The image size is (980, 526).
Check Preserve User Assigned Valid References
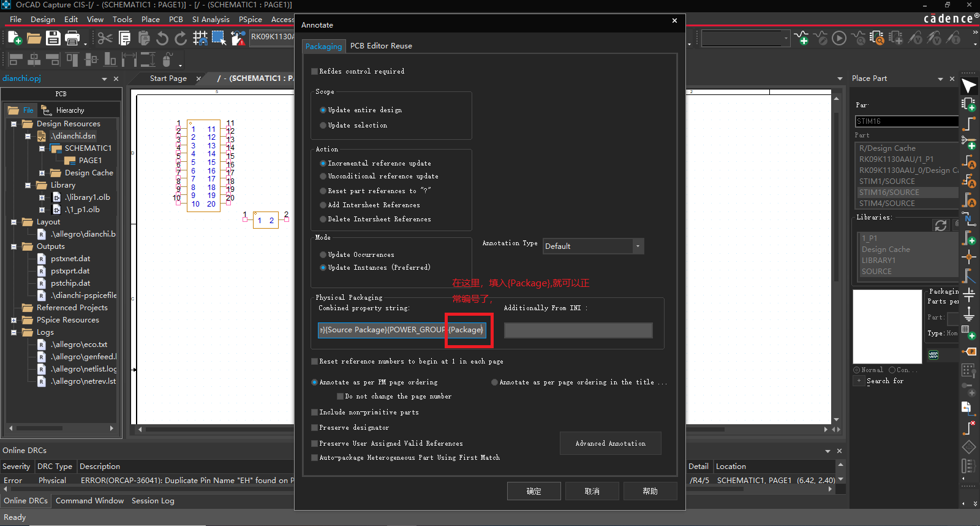click(314, 443)
